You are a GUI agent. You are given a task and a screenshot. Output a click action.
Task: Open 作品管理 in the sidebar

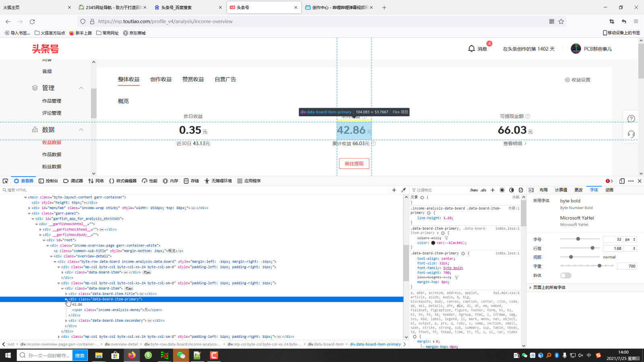coord(52,101)
